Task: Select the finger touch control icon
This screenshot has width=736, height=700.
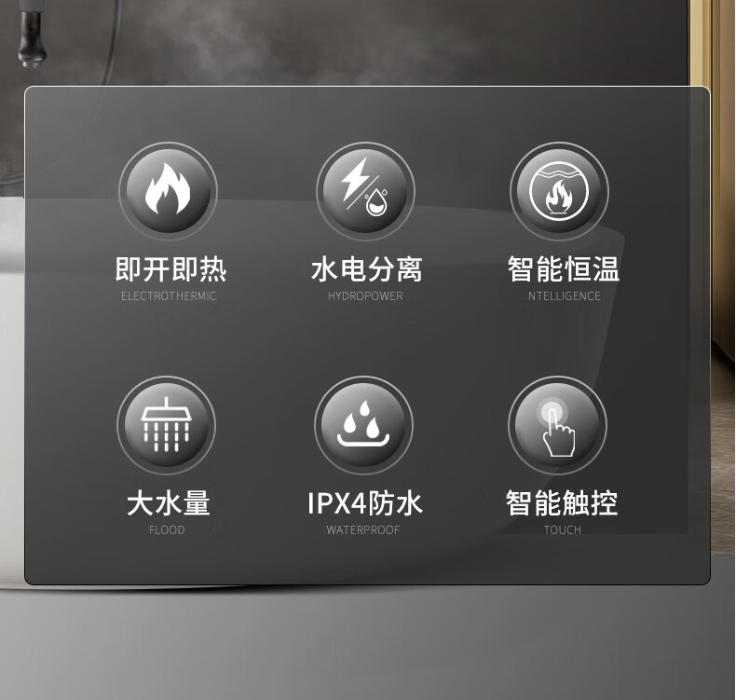Action: click(x=558, y=425)
